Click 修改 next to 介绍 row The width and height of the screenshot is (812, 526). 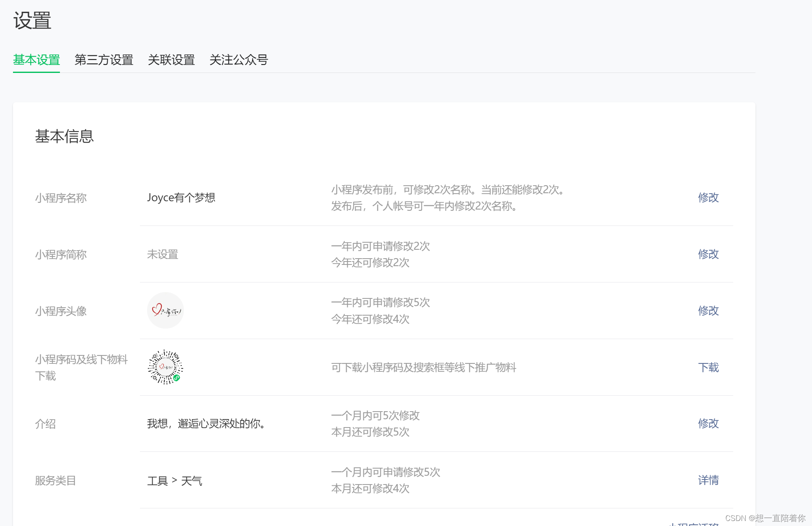708,423
